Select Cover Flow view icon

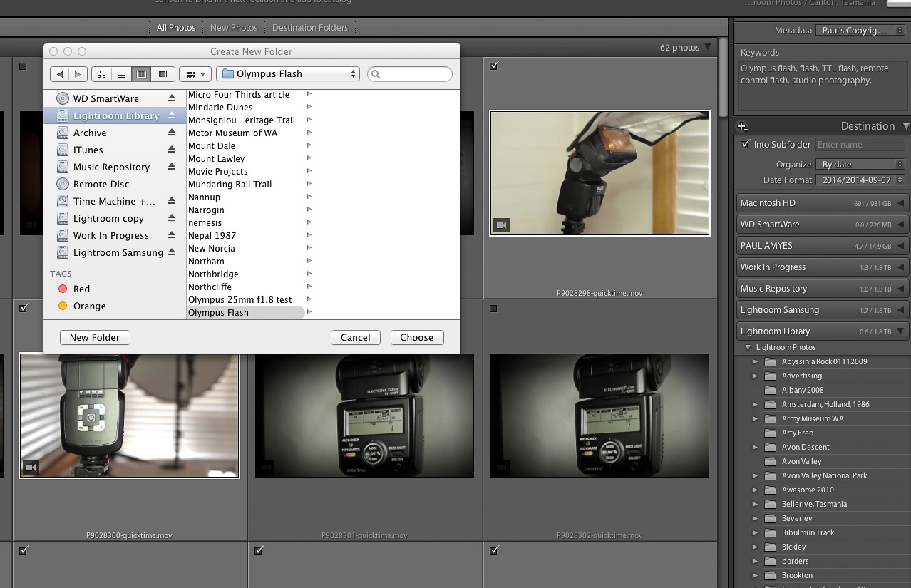coord(163,74)
